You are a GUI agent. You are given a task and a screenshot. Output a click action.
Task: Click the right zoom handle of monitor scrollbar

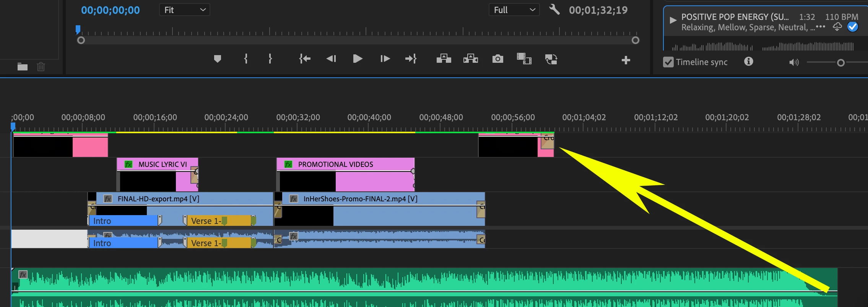click(x=636, y=40)
